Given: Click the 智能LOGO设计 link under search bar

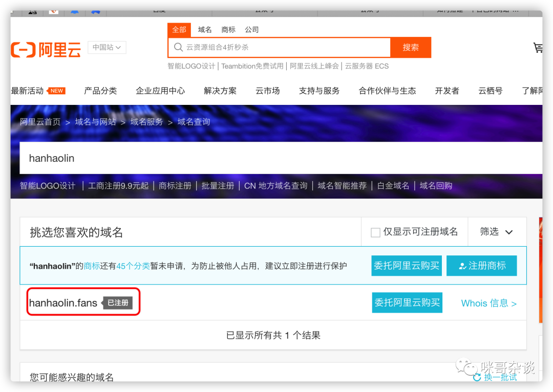Looking at the screenshot, I should coord(191,67).
